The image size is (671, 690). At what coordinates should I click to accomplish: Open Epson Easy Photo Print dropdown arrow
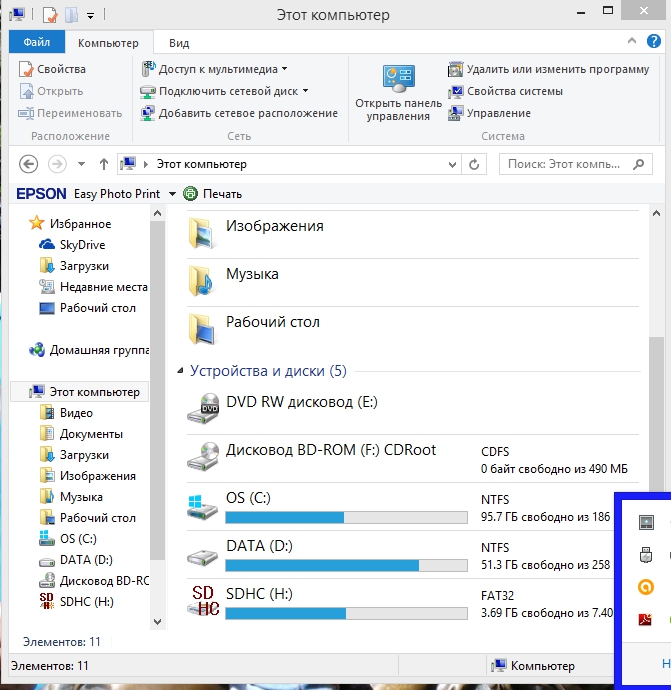point(172,194)
